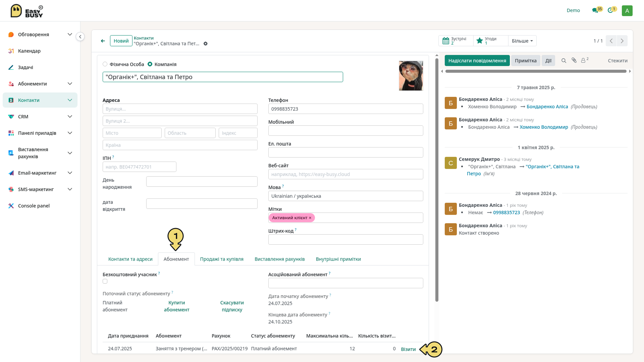The image size is (644, 362).
Task: Click Скасувати підписку link
Action: click(x=232, y=306)
